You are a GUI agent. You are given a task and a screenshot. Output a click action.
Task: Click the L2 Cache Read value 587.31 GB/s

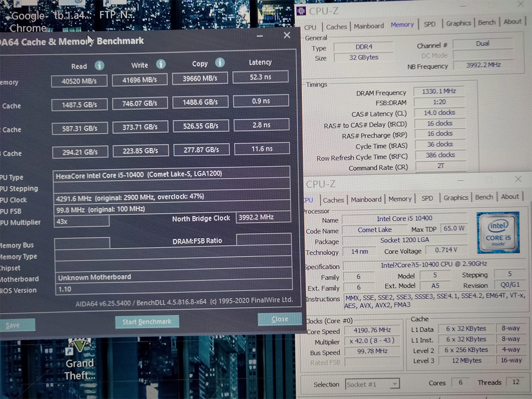80,129
